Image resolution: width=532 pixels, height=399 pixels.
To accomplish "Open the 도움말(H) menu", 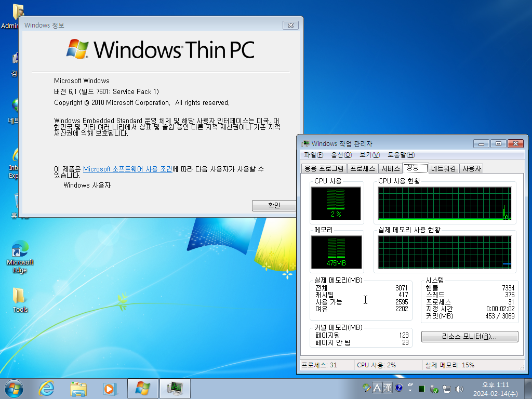I will (401, 155).
